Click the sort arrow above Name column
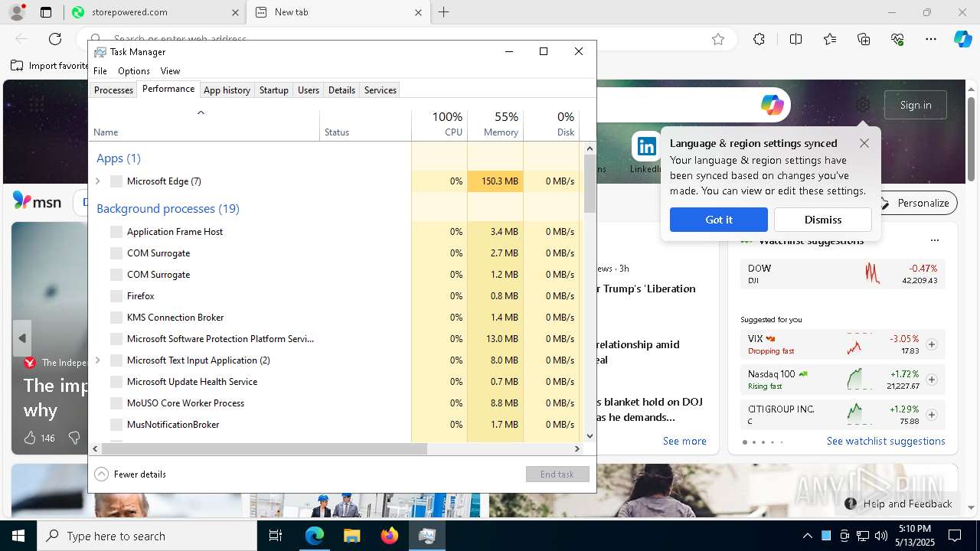This screenshot has height=551, width=980. pyautogui.click(x=201, y=113)
